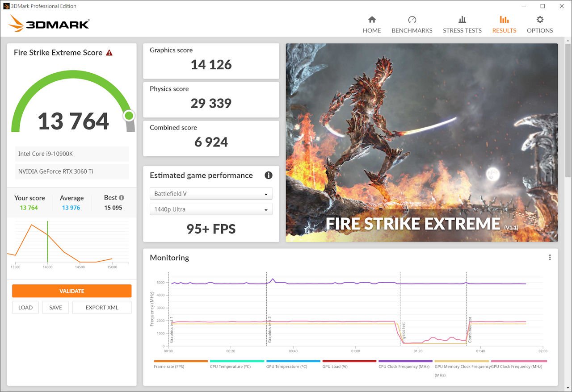The height and width of the screenshot is (392, 572).
Task: Click the Best score 15 095
Action: point(113,208)
